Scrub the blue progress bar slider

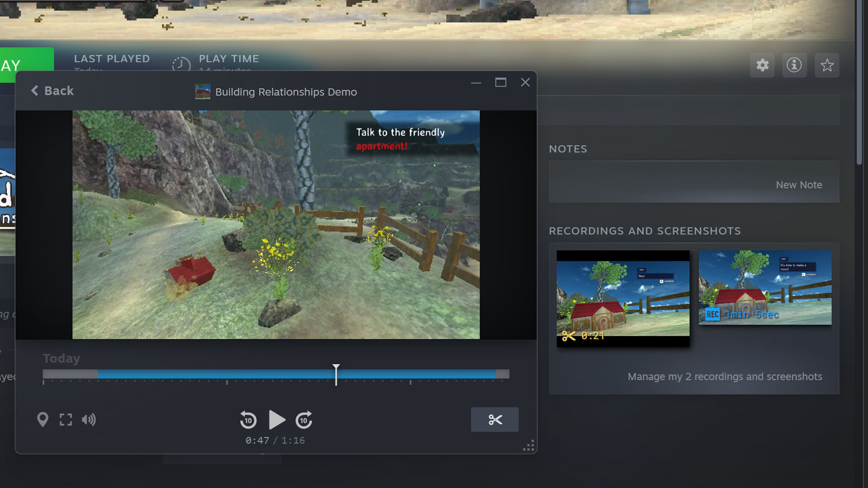[x=335, y=374]
